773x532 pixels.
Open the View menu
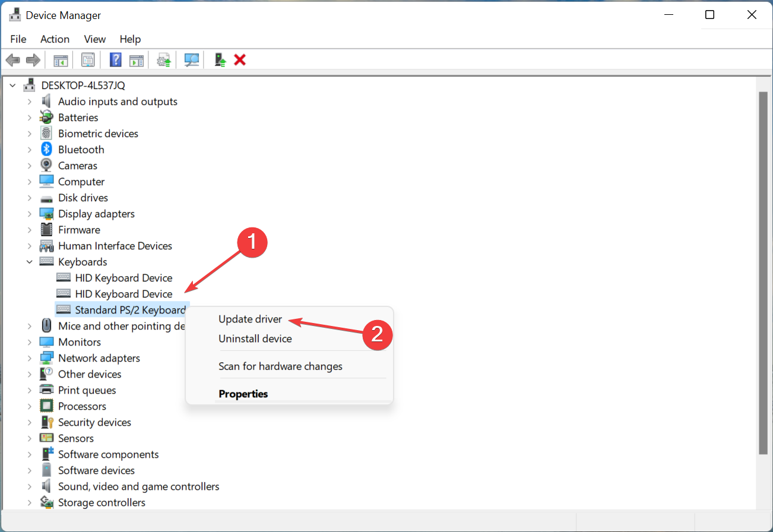(94, 39)
